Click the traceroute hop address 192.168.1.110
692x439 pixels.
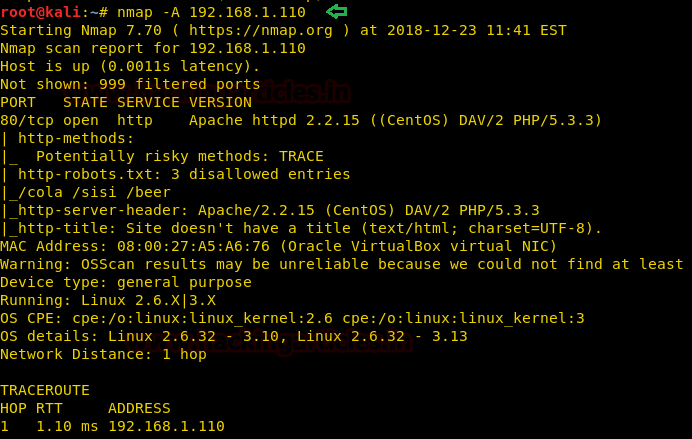pos(166,426)
